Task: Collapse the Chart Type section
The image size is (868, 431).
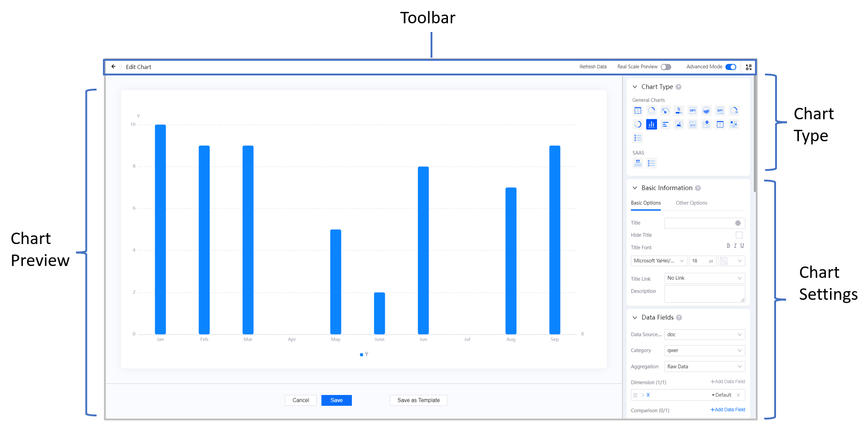Action: coord(635,87)
